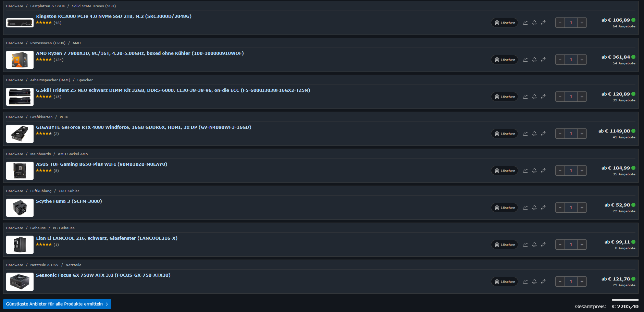Open the price chart for the ASUS TUF B650-Plus
The height and width of the screenshot is (312, 644).
click(525, 171)
